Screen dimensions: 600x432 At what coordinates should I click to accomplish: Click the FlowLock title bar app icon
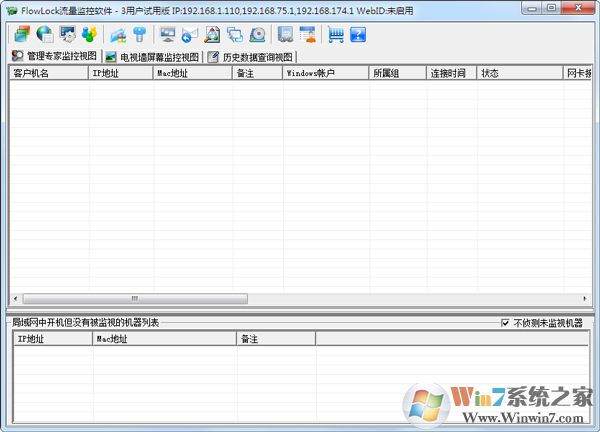(11, 10)
